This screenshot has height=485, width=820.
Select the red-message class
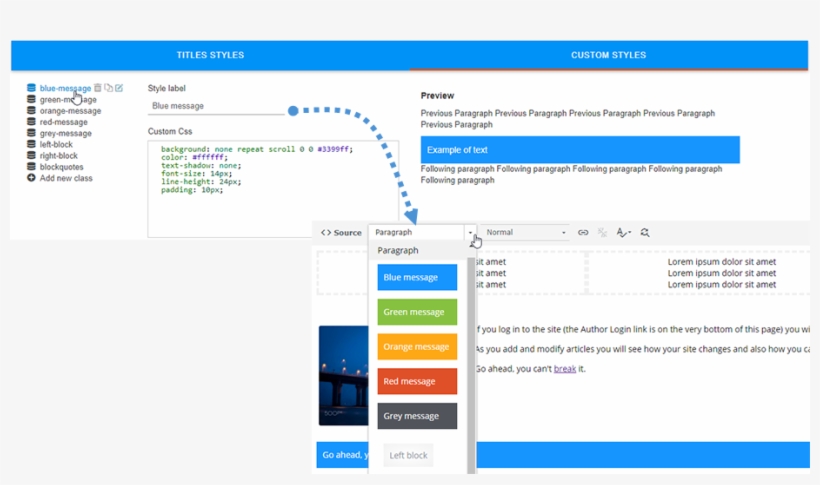coord(64,122)
